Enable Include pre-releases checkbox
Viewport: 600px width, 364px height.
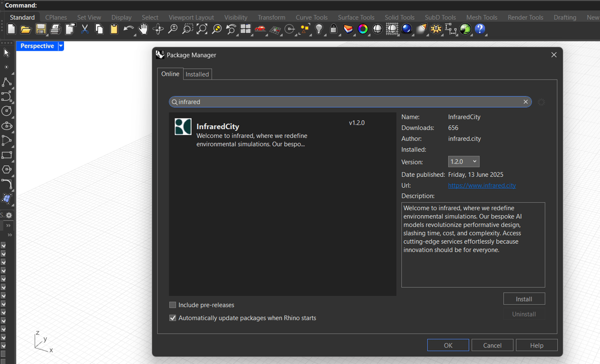point(173,305)
